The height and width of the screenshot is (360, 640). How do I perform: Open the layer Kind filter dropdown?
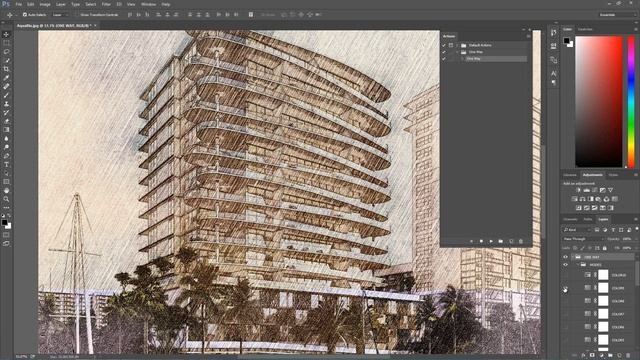577,230
